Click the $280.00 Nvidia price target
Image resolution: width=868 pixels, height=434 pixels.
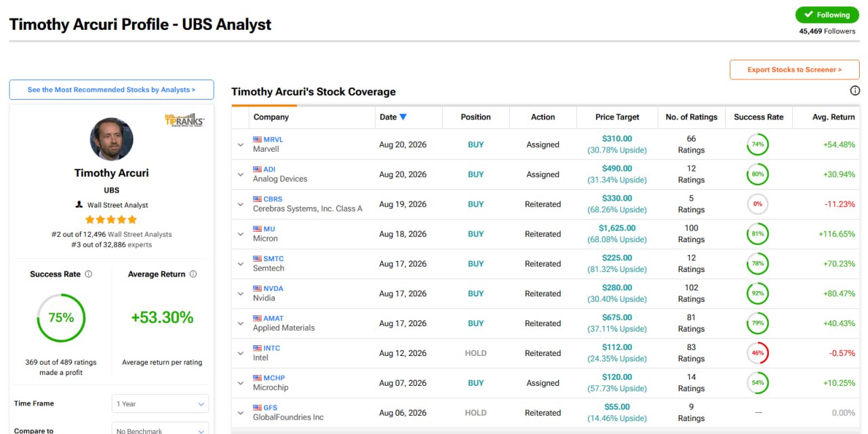click(x=617, y=288)
